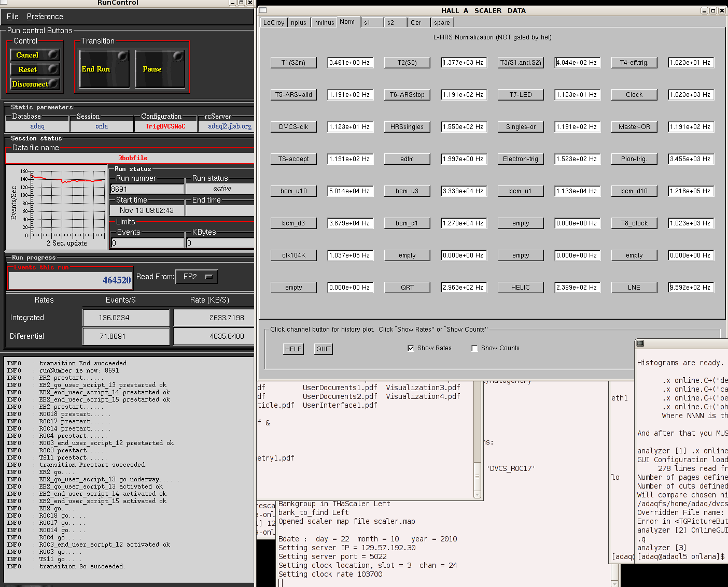Viewport: 728px width, 587px height.
Task: Switch to the nminus tab
Action: (x=324, y=22)
